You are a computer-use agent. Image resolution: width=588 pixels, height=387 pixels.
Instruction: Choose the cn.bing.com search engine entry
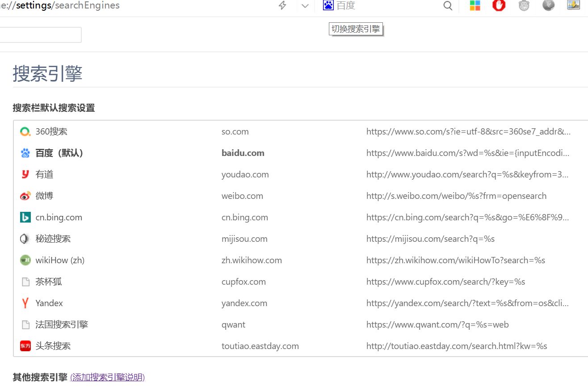[59, 218]
